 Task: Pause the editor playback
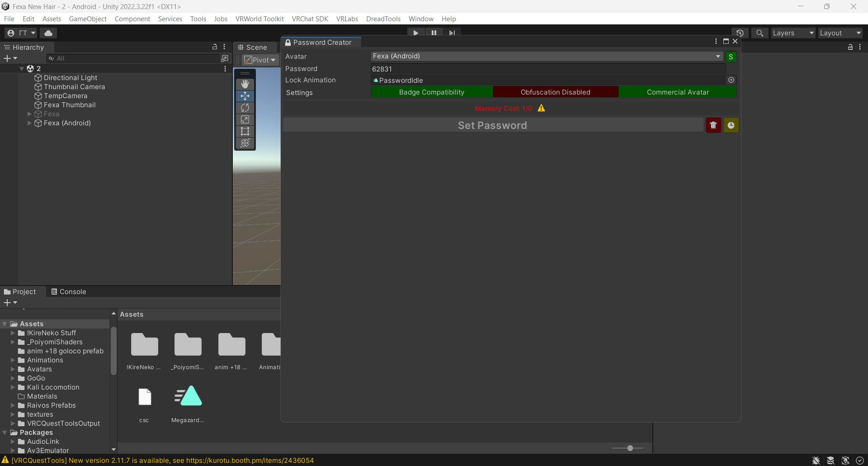(x=434, y=33)
